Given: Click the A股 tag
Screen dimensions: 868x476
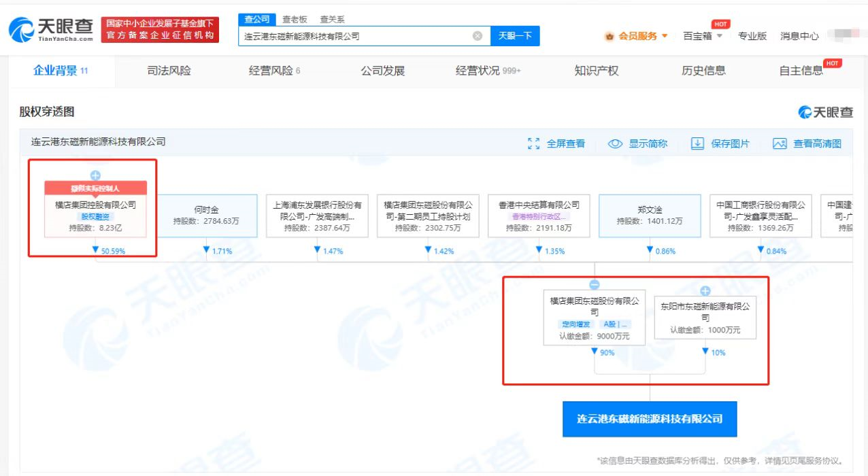Looking at the screenshot, I should pos(616,324).
